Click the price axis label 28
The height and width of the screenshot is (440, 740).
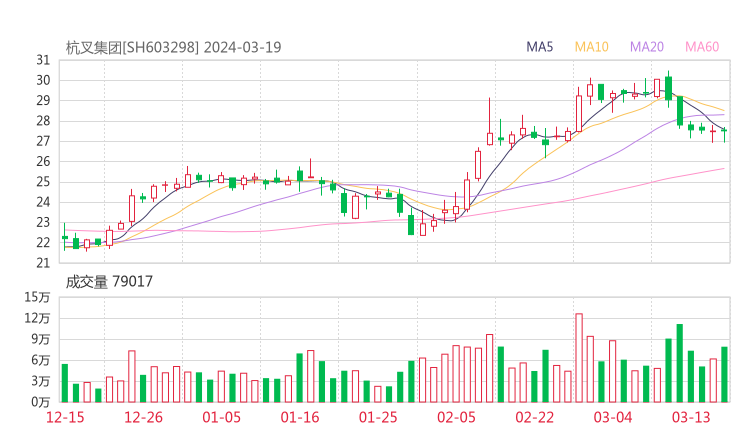pos(43,121)
